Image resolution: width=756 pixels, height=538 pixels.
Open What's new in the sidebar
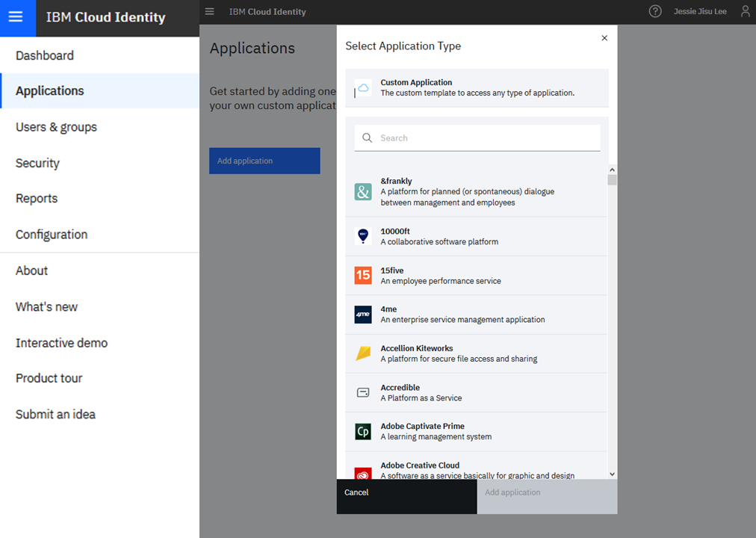[100, 306]
